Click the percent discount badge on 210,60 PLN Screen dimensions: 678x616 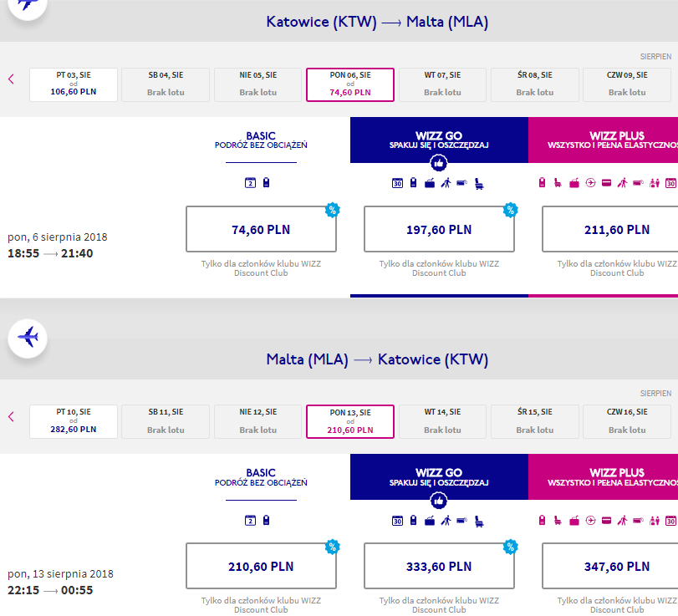333,547
